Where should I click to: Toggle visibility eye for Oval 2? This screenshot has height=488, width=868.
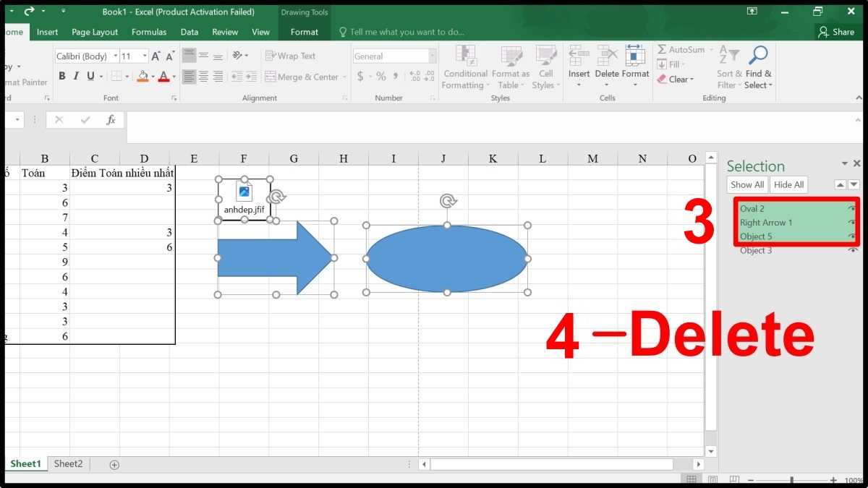point(852,208)
